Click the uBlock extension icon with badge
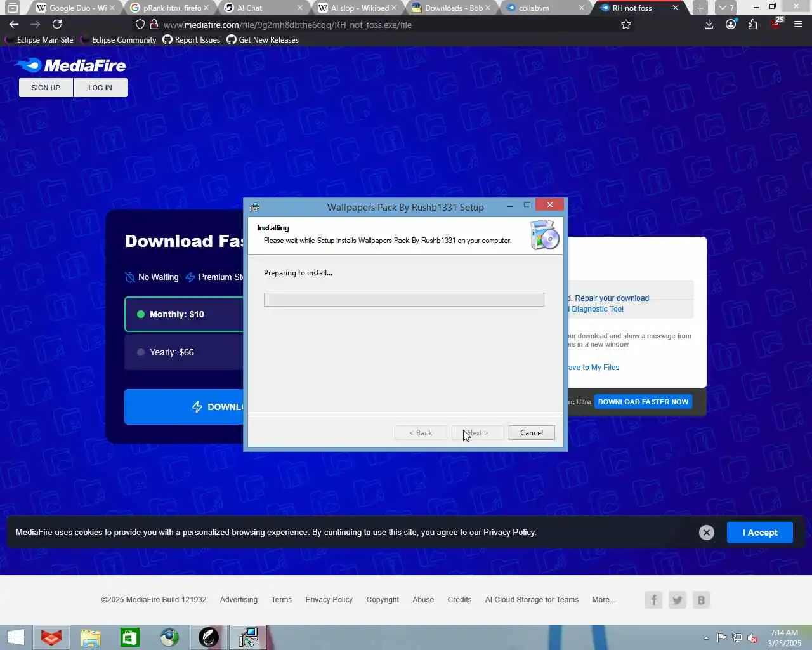Image resolution: width=812 pixels, height=650 pixels. click(776, 23)
